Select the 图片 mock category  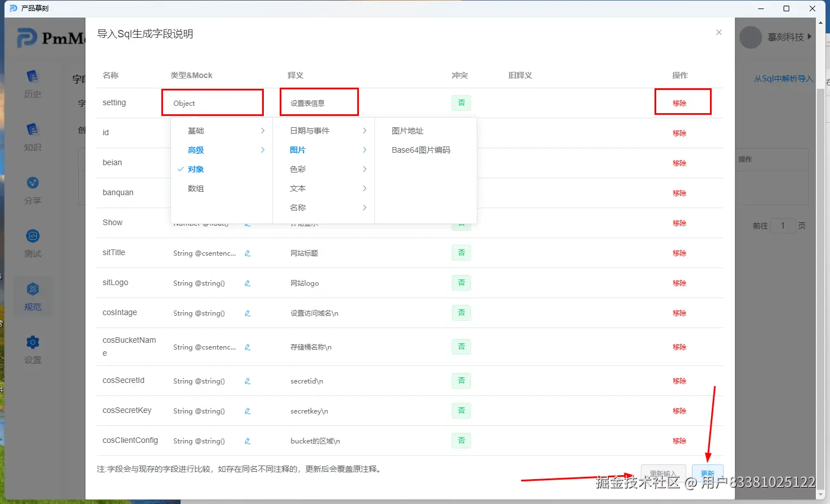point(323,150)
